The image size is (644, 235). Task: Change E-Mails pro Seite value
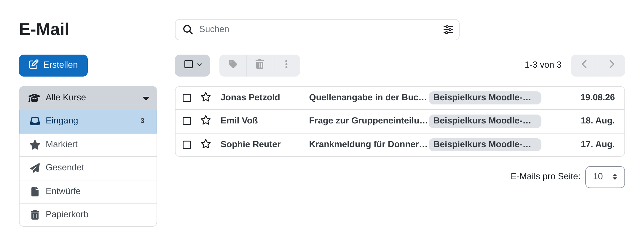605,177
